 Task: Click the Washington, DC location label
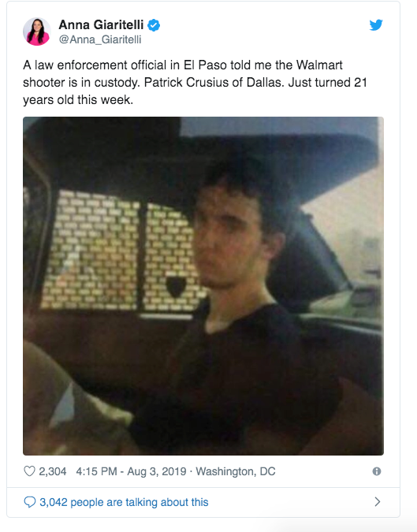[x=236, y=471]
